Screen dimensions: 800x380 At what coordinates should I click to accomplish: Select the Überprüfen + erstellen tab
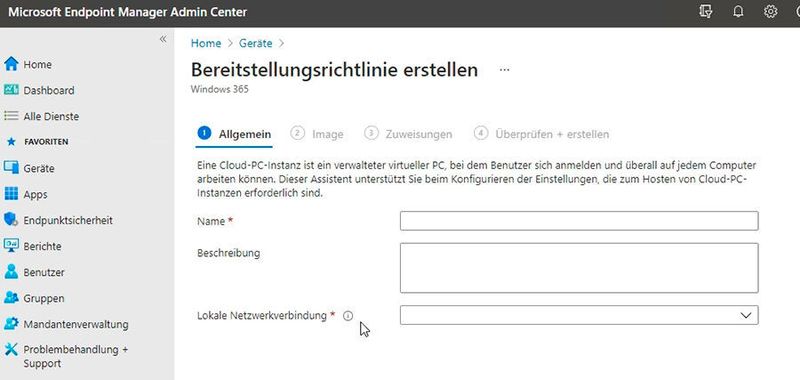coord(541,134)
